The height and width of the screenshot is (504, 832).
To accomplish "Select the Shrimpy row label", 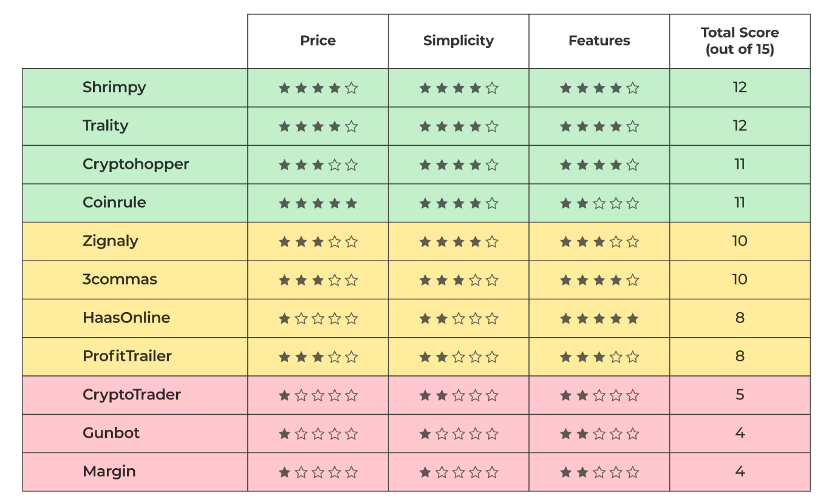I will 114,87.
